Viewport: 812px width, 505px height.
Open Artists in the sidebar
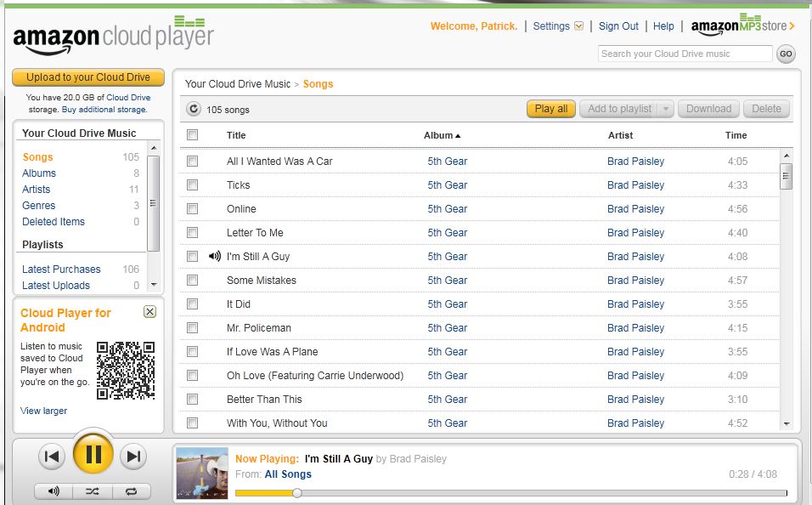(36, 190)
